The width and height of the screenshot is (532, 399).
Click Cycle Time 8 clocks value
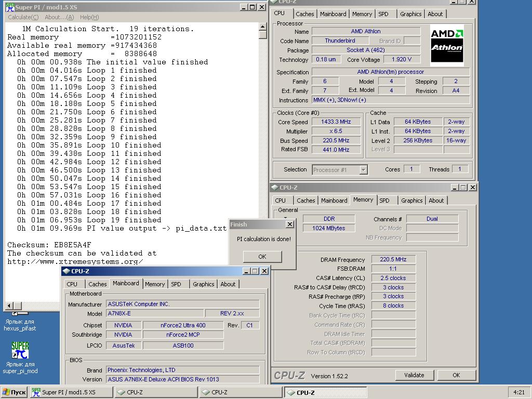393,305
